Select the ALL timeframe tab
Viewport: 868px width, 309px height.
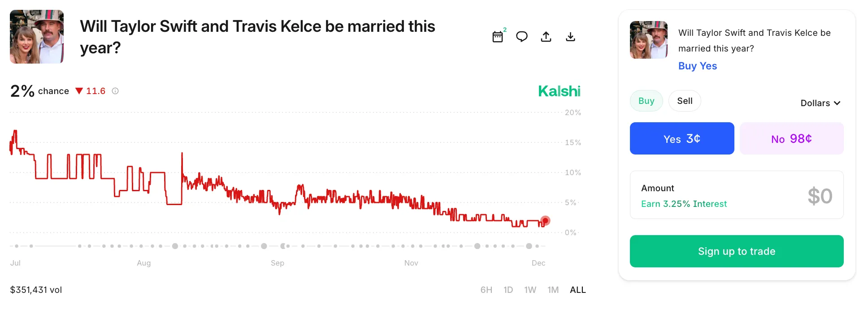578,290
